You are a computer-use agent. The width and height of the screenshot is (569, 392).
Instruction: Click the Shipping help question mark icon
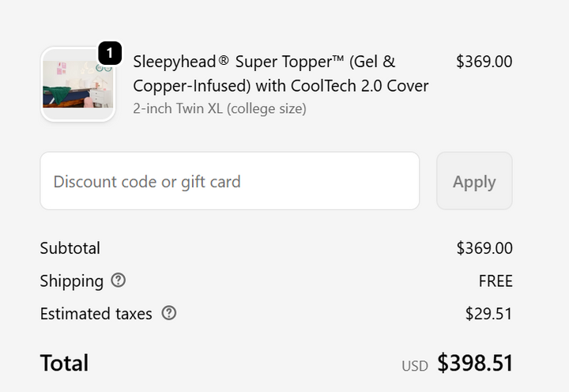[119, 281]
